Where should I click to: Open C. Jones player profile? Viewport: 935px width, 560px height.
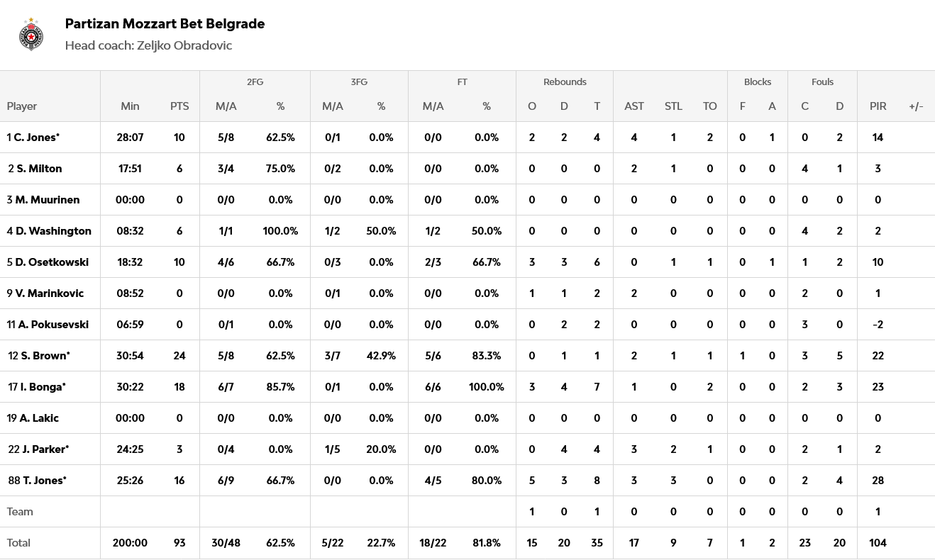click(x=36, y=138)
